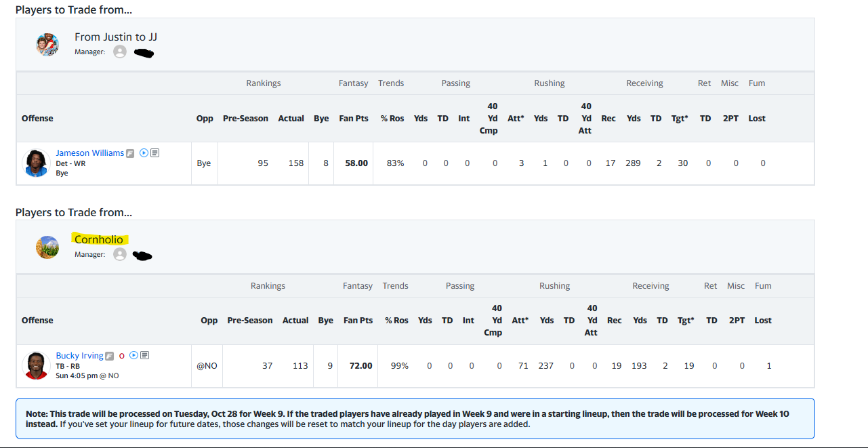Click the Cornholio cornfield team logo
This screenshot has height=448, width=868.
tap(47, 247)
